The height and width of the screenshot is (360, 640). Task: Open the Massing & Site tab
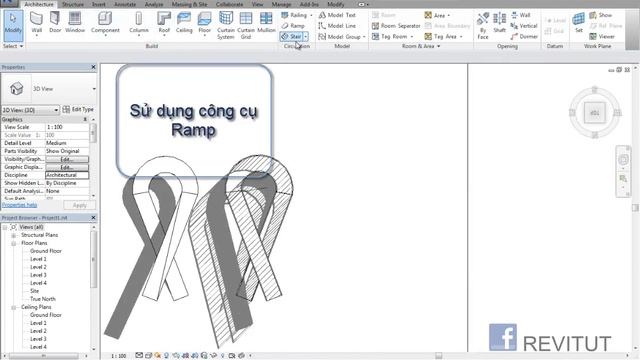[189, 4]
